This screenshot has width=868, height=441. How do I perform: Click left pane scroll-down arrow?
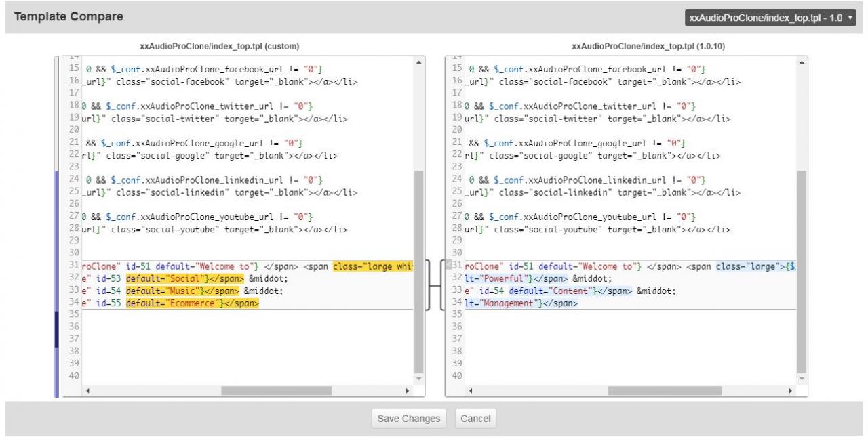[418, 379]
